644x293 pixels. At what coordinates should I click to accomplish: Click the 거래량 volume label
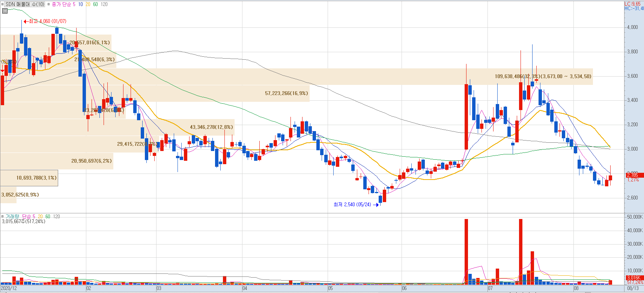coord(12,216)
